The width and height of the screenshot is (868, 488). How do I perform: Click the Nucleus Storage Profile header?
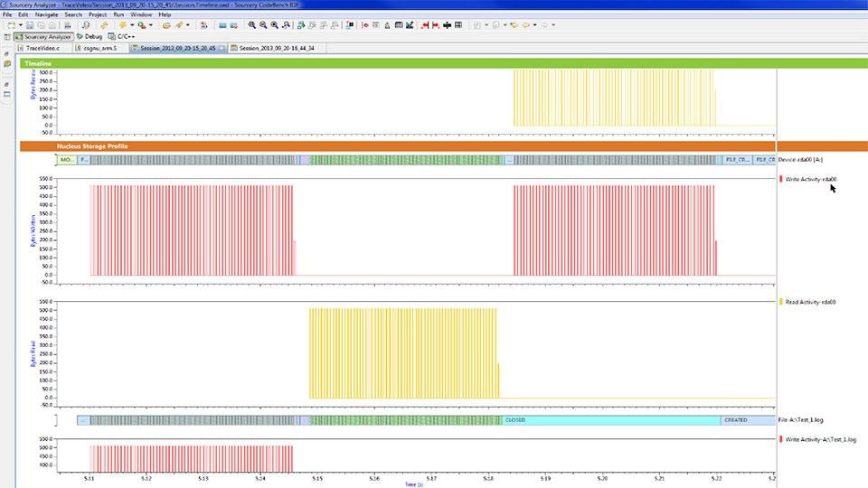click(92, 146)
